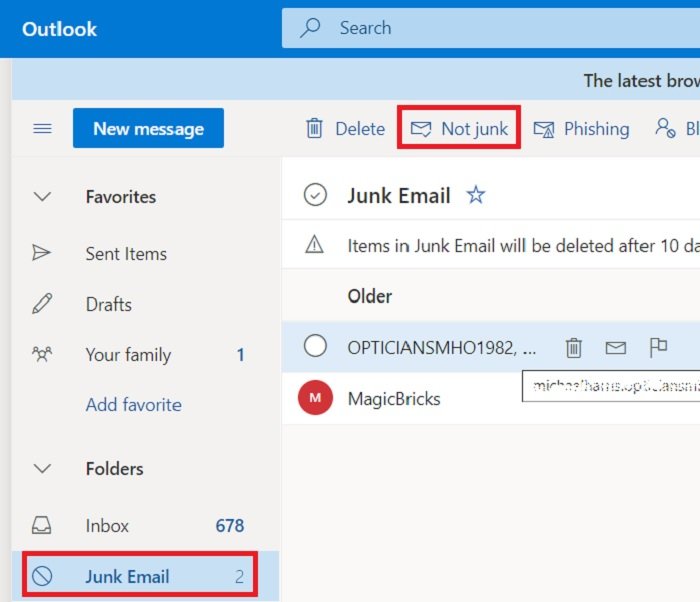
Task: Click the Your family unread count 1
Action: 240,355
